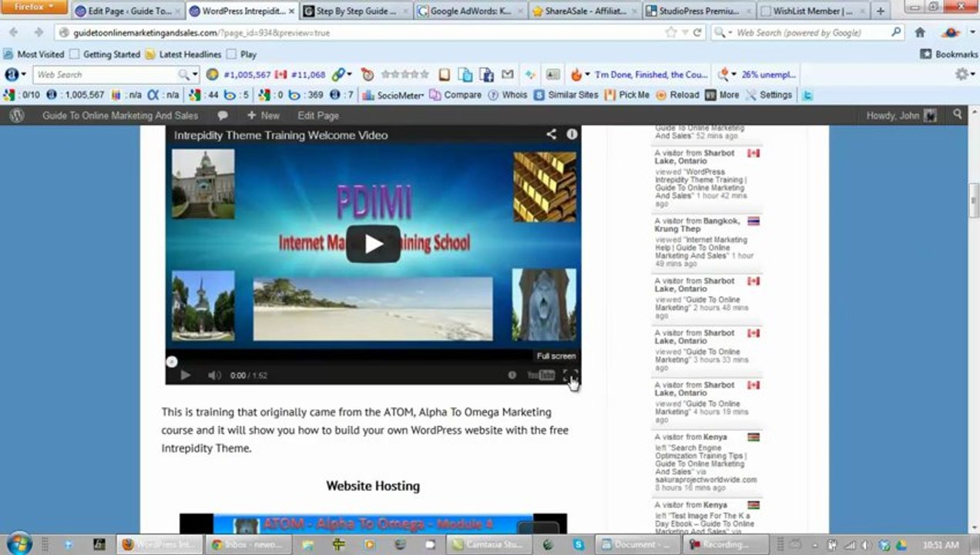Image resolution: width=980 pixels, height=555 pixels.
Task: Click Reload in the SEO toolbar
Action: point(677,95)
